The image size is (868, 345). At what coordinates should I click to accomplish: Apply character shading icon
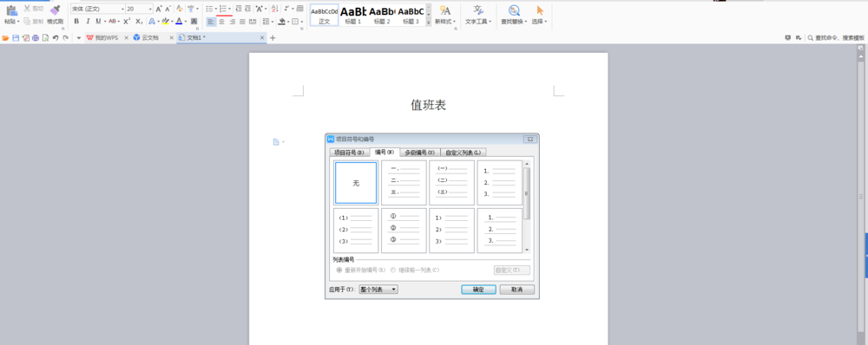coord(194,21)
